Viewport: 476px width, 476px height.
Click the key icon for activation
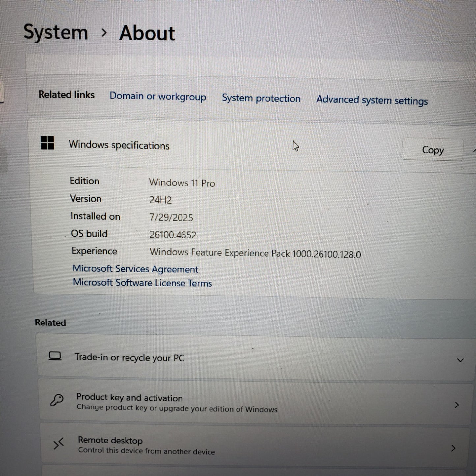57,400
